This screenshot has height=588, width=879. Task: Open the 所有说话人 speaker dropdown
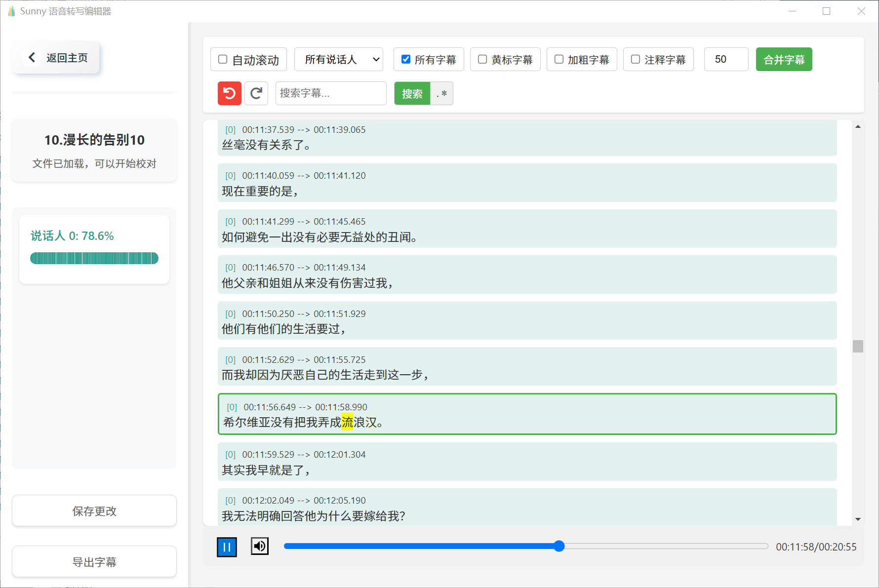coord(339,59)
